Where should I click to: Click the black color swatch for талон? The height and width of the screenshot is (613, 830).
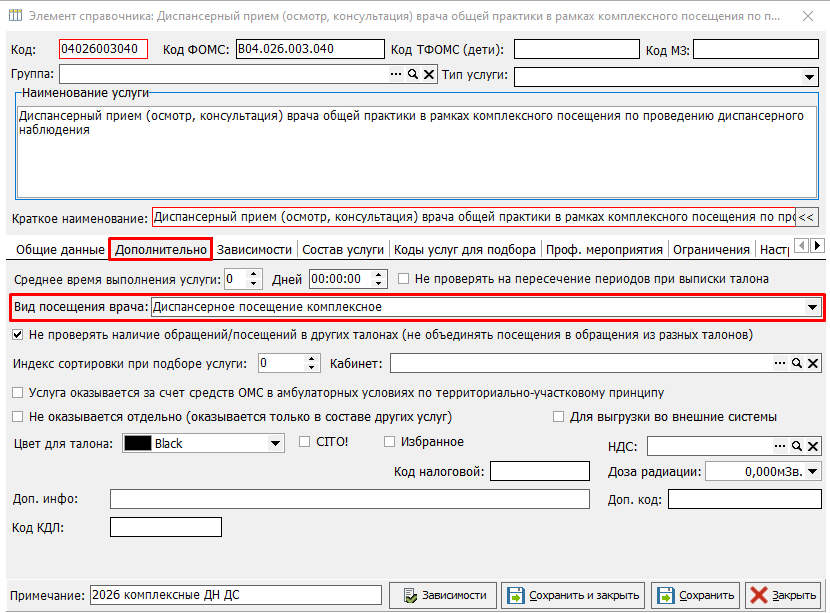click(138, 443)
